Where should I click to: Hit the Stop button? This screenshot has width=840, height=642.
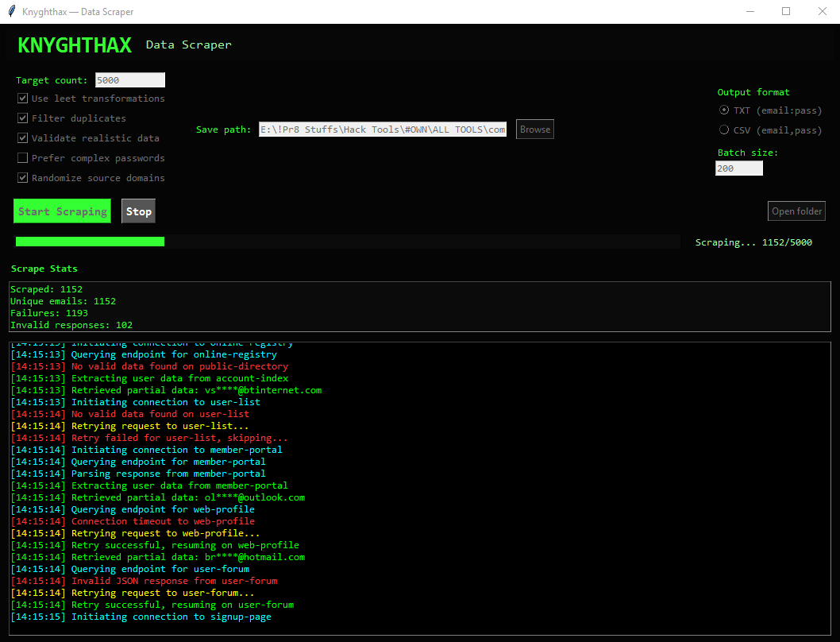coord(138,211)
